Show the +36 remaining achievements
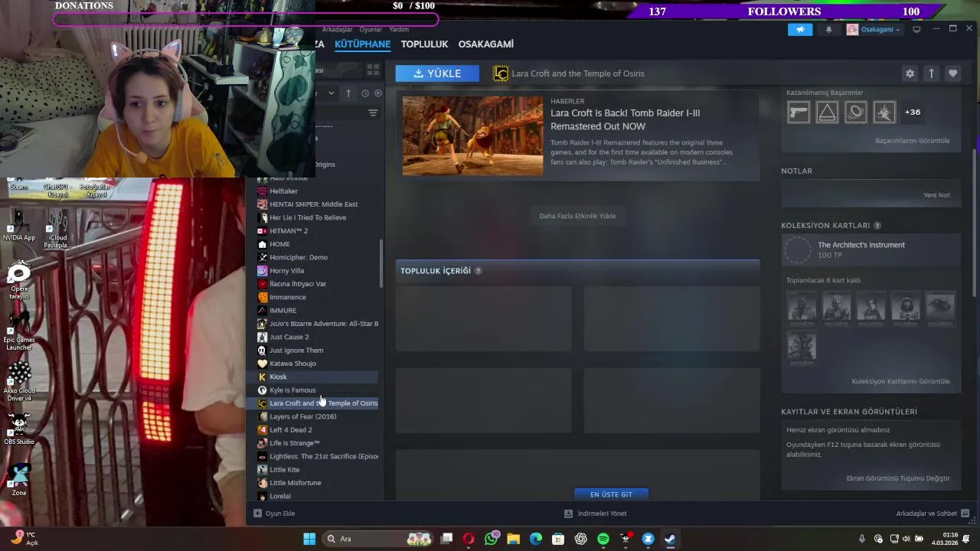The image size is (980, 551). point(913,112)
